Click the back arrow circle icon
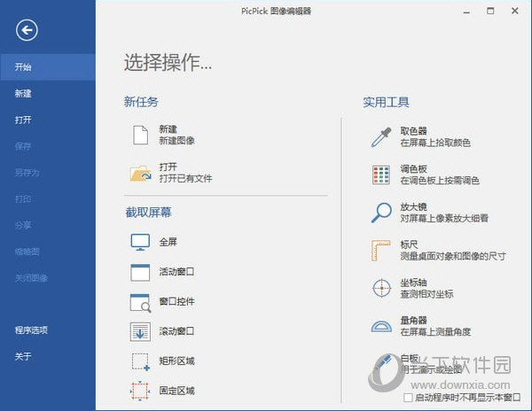 [x=27, y=30]
